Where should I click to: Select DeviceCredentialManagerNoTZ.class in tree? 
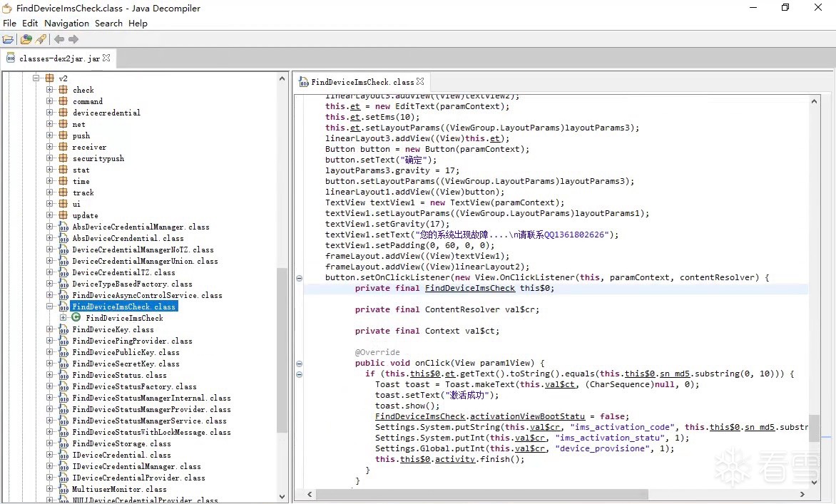tap(143, 250)
